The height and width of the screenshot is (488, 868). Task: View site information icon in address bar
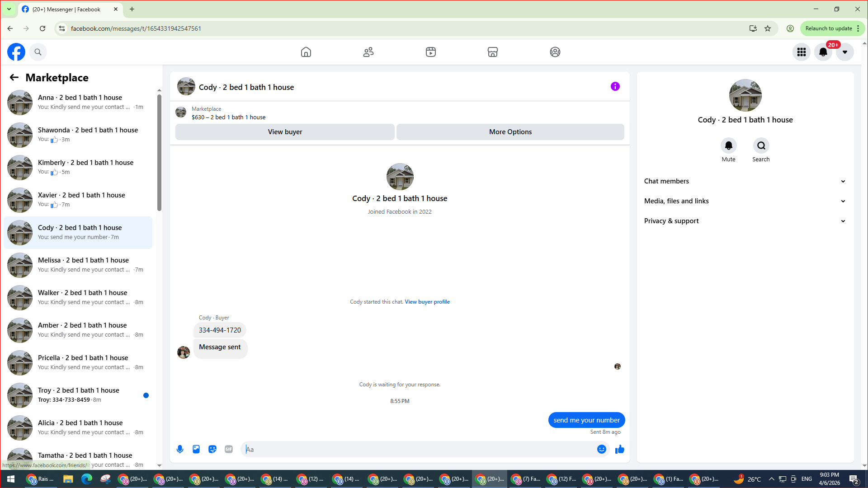[62, 28]
